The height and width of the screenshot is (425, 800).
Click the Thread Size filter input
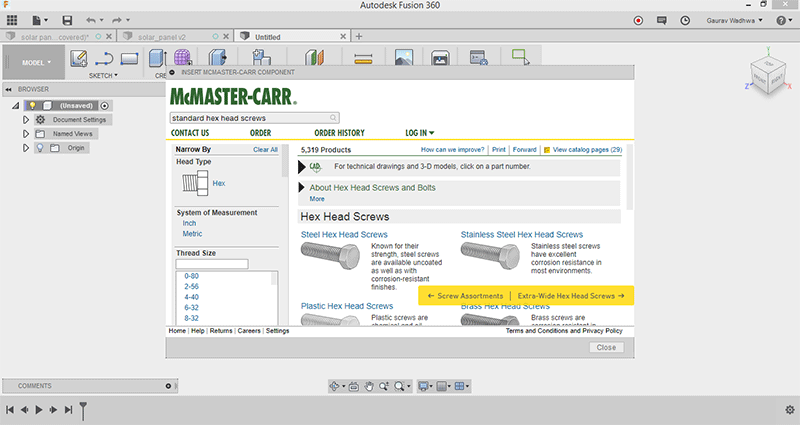point(212,264)
